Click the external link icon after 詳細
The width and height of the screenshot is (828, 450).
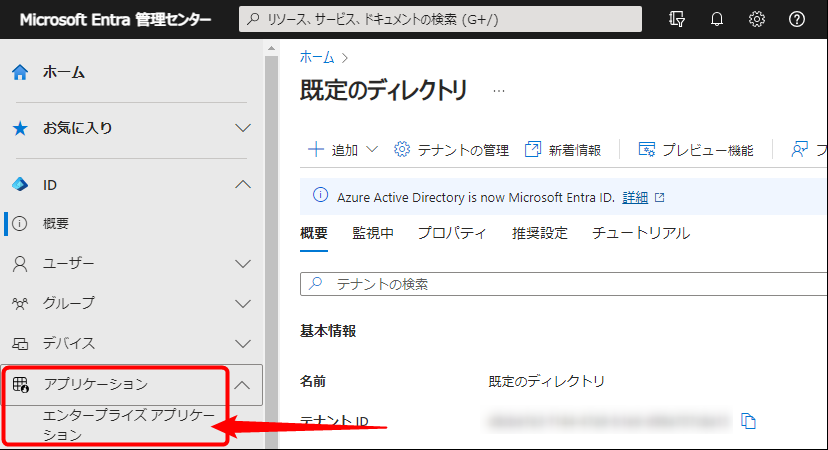(x=660, y=198)
